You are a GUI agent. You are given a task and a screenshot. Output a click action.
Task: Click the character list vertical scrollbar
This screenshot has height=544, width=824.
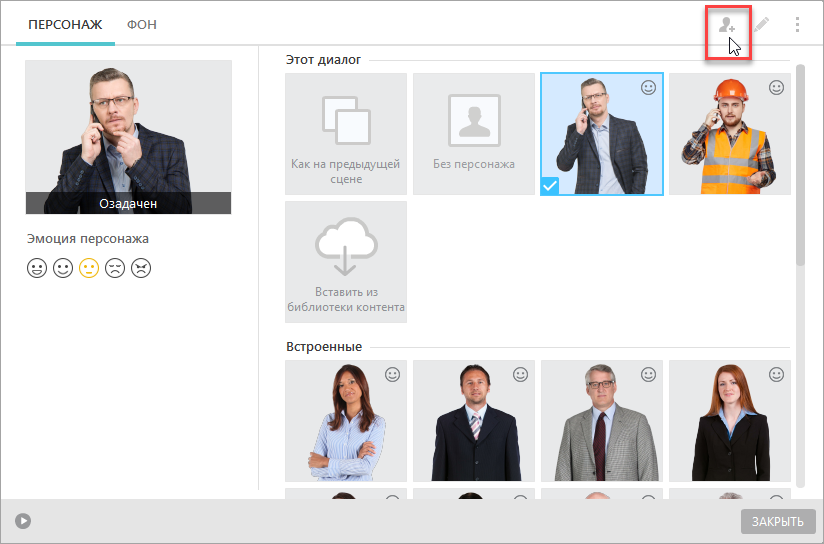800,165
